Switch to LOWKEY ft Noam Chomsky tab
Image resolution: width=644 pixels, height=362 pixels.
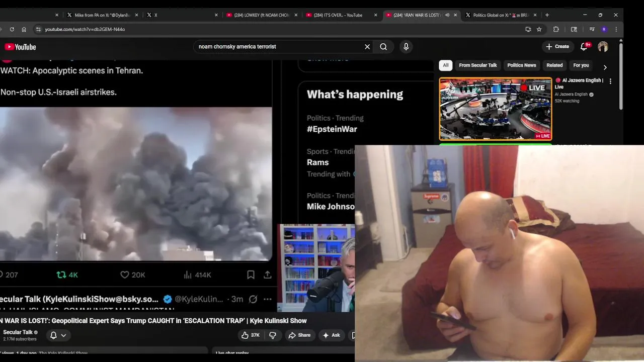point(261,15)
